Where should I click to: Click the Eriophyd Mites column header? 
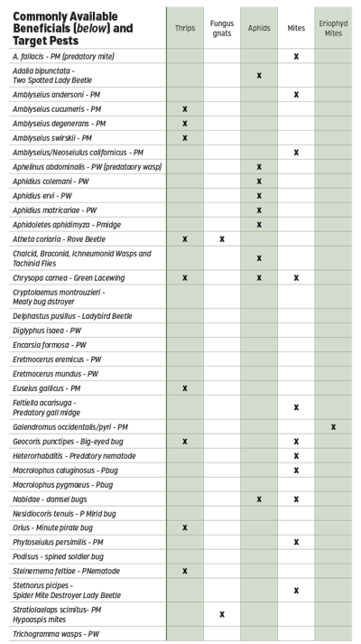click(333, 28)
